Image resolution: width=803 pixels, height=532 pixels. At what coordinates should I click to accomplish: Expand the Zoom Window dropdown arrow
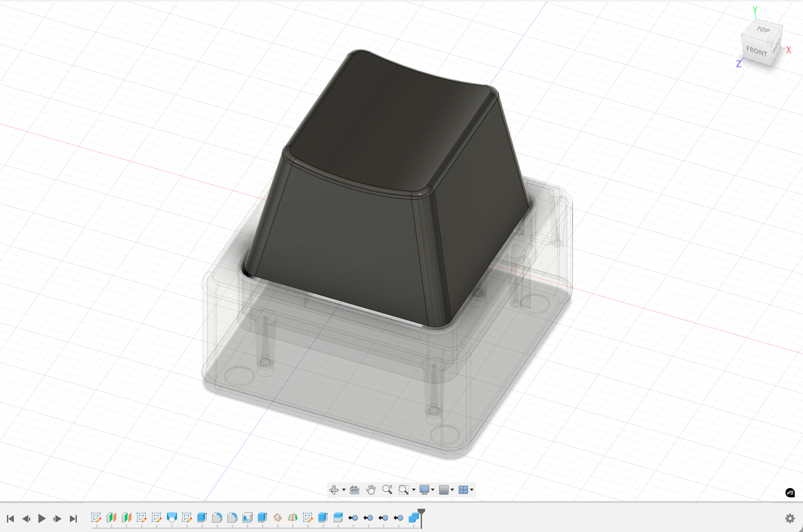point(413,490)
